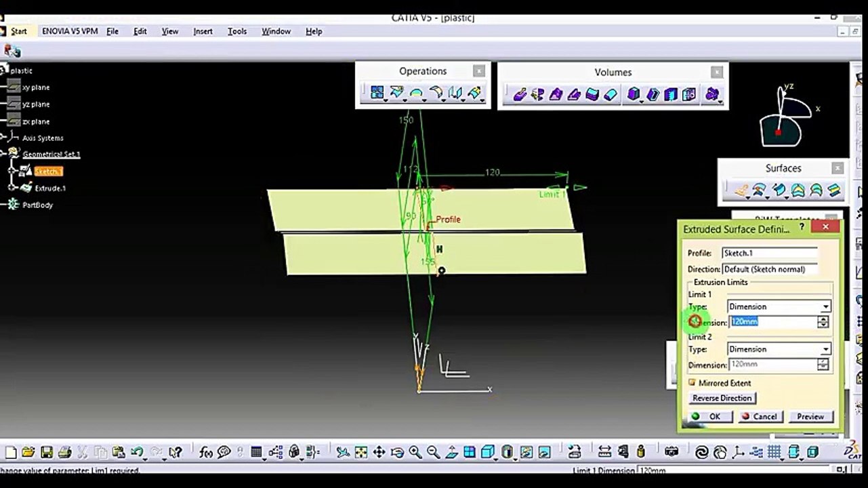Select the Join tool in Operations toolbar
Screen dimensions: 868x488
377,94
